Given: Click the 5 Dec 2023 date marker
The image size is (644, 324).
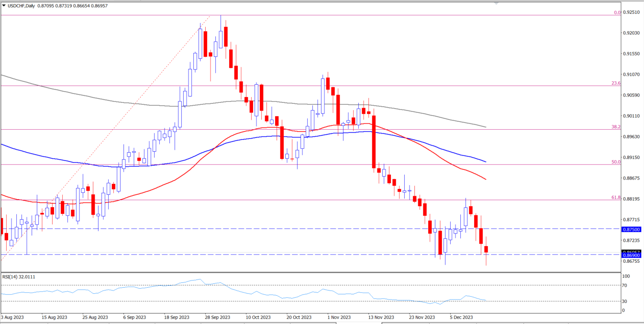Looking at the screenshot, I should [x=461, y=317].
